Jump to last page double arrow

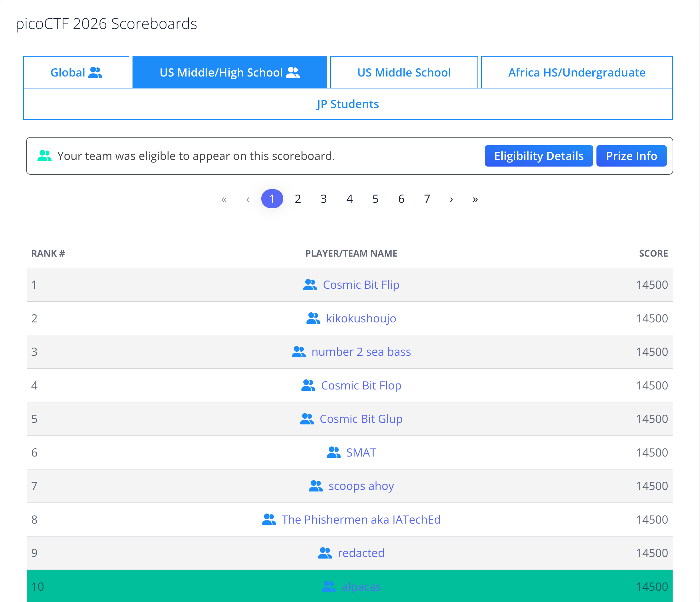[x=475, y=199]
